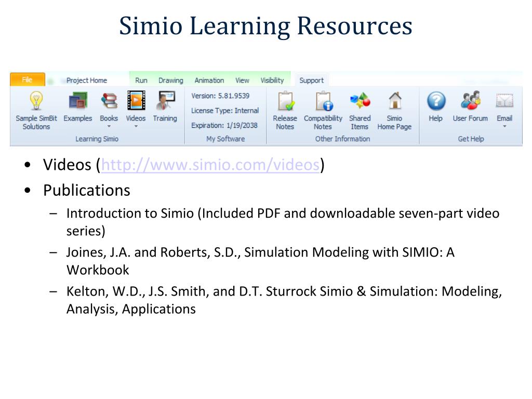This screenshot has height=399, width=532.
Task: Click the Version: 5.81.9539 text
Action: point(220,96)
